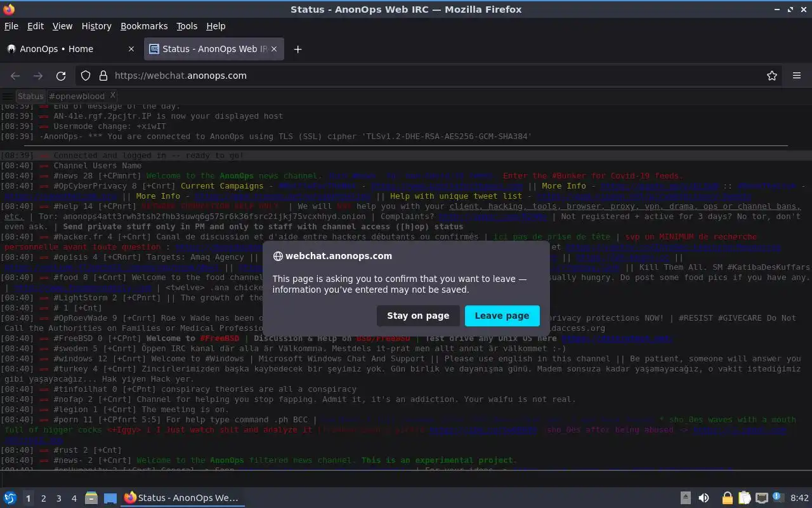Reload the current page
Viewport: 812px width, 508px height.
[61, 76]
